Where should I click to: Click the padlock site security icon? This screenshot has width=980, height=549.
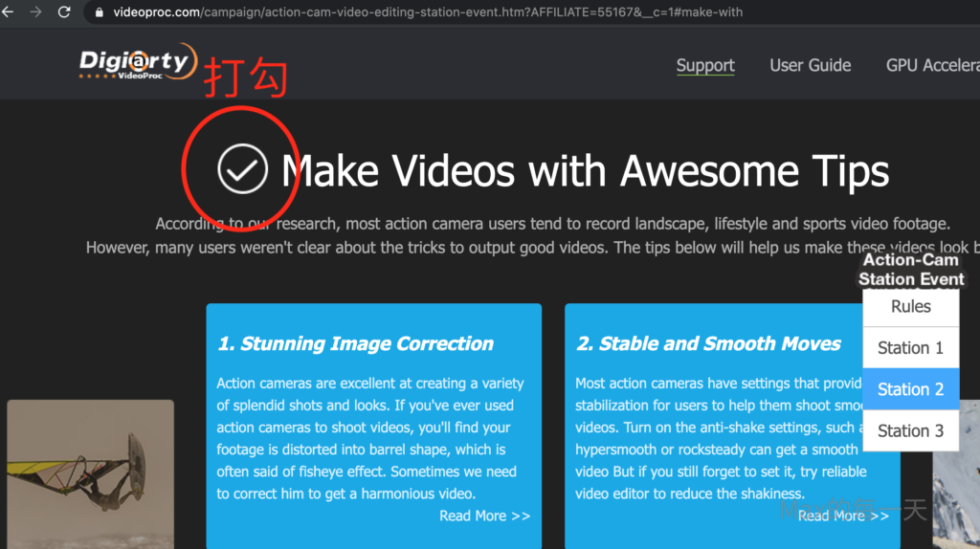click(99, 12)
